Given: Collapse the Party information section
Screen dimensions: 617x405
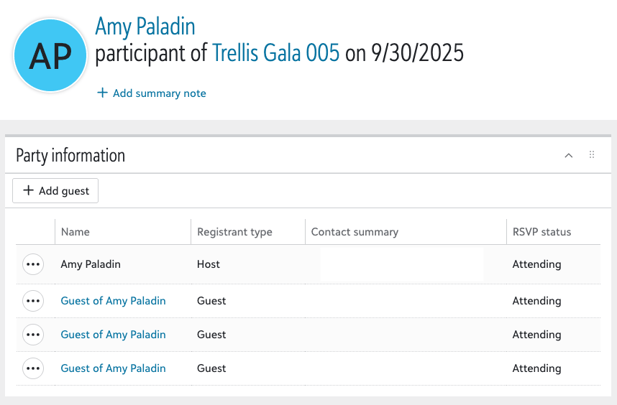Looking at the screenshot, I should coord(568,155).
